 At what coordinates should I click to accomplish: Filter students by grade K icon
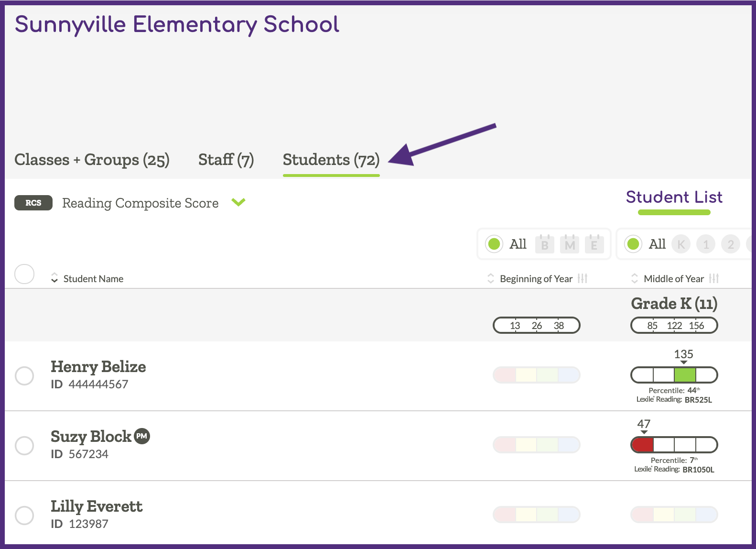click(x=681, y=244)
